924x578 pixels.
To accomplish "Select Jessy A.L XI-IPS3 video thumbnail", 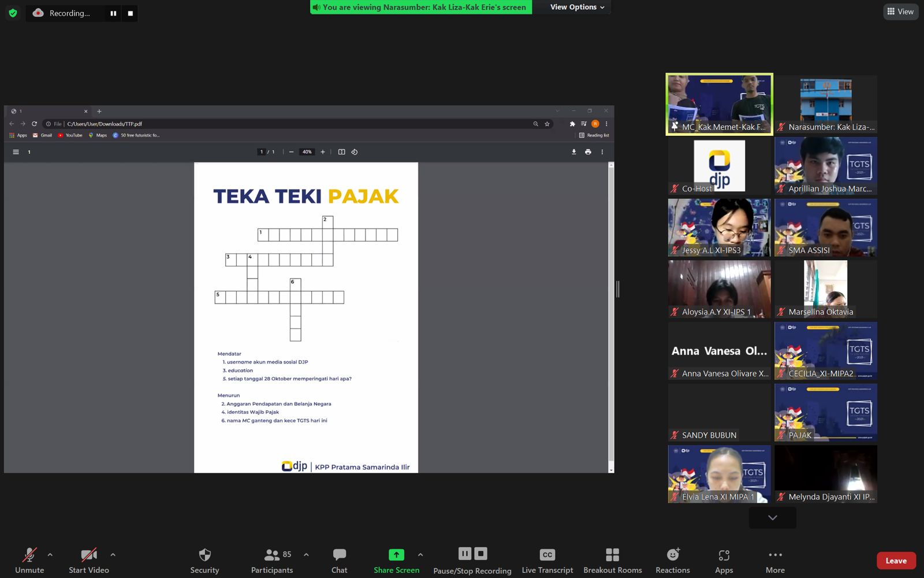I will click(x=719, y=227).
